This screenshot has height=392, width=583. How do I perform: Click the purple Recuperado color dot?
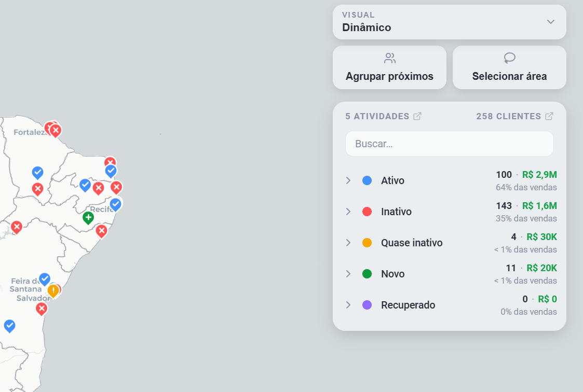pos(367,305)
